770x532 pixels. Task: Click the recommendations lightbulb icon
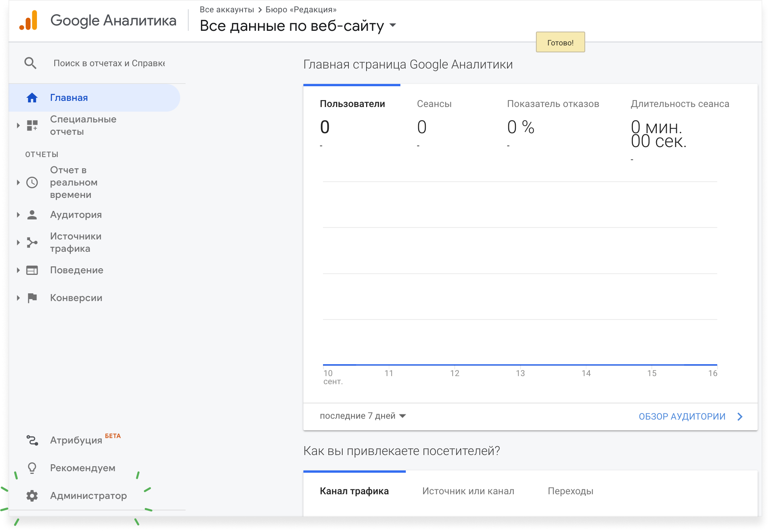click(32, 468)
